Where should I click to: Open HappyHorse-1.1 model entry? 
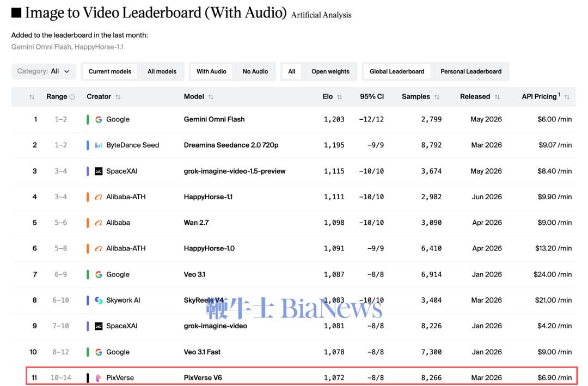point(208,197)
